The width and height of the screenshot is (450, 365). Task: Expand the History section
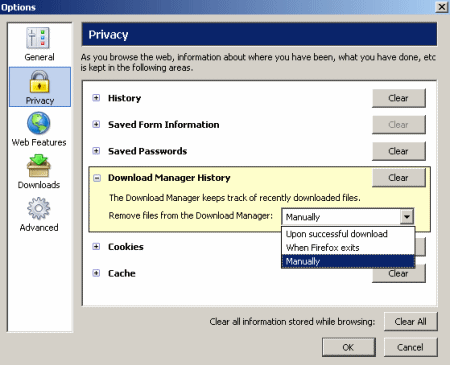pos(96,98)
